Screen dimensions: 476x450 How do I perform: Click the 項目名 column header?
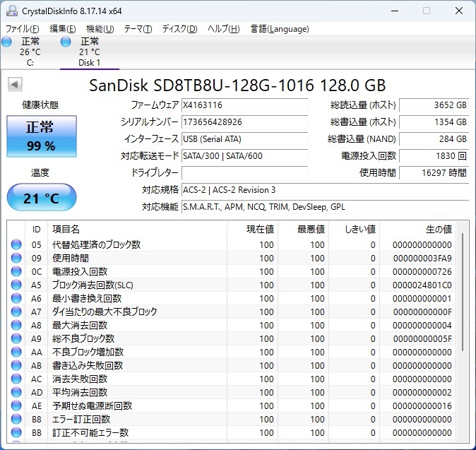point(66,230)
